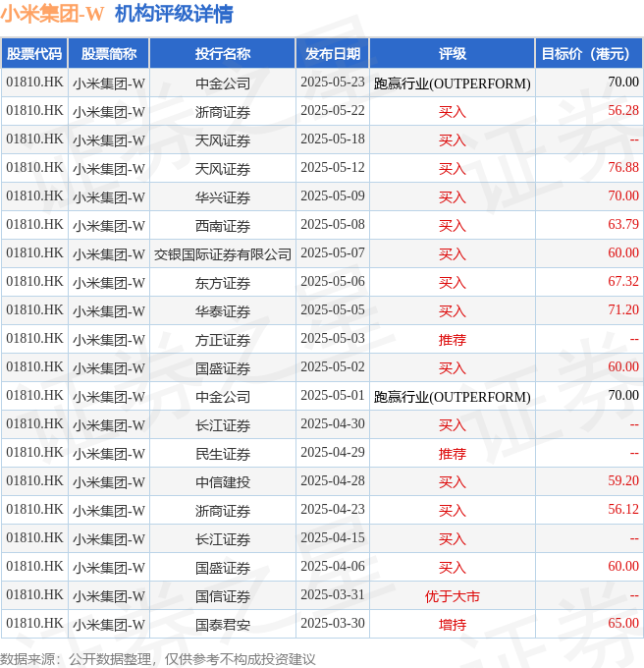Click 浙商证券 in the 2025-05-22 row
This screenshot has width=644, height=668.
click(223, 112)
